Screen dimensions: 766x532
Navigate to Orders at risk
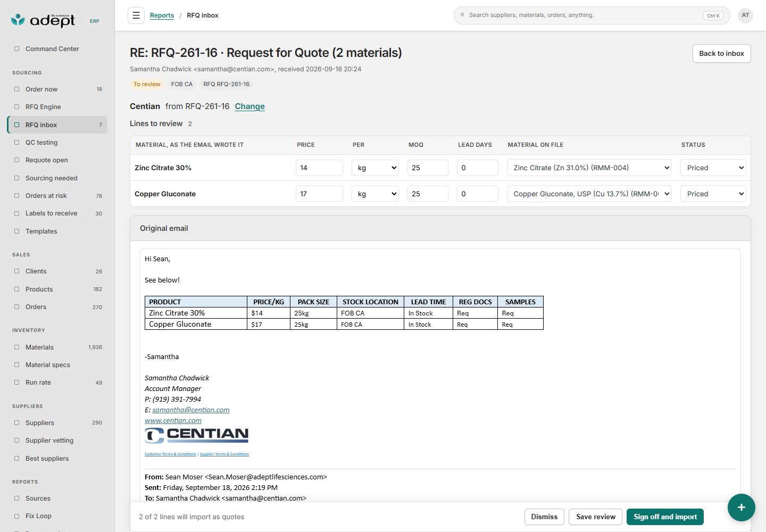(57, 196)
